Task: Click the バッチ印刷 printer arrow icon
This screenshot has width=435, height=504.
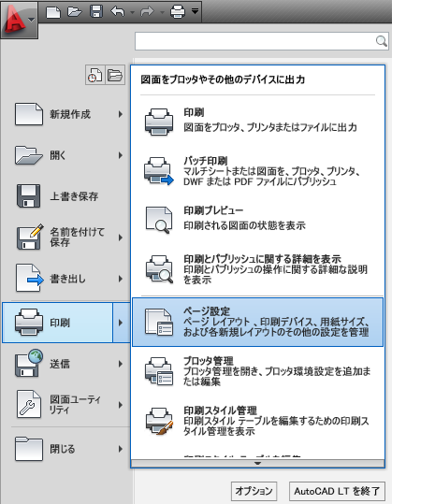Action: click(x=159, y=171)
